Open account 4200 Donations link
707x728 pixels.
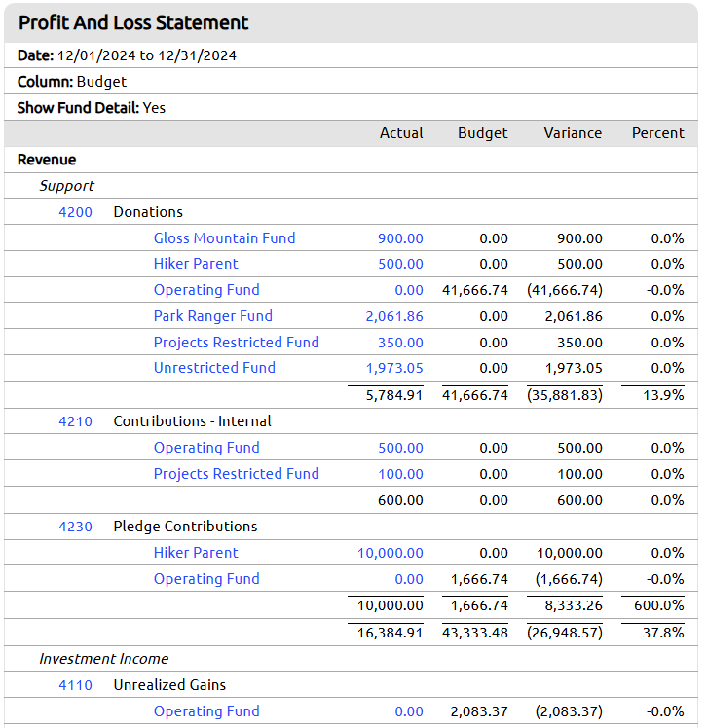coord(75,212)
